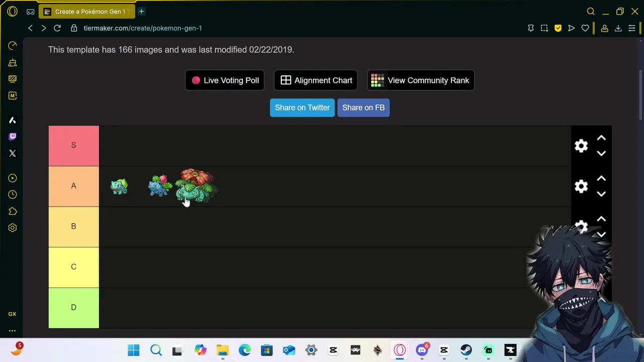Open Windows taskbar search
The height and width of the screenshot is (362, 644).
(x=155, y=350)
